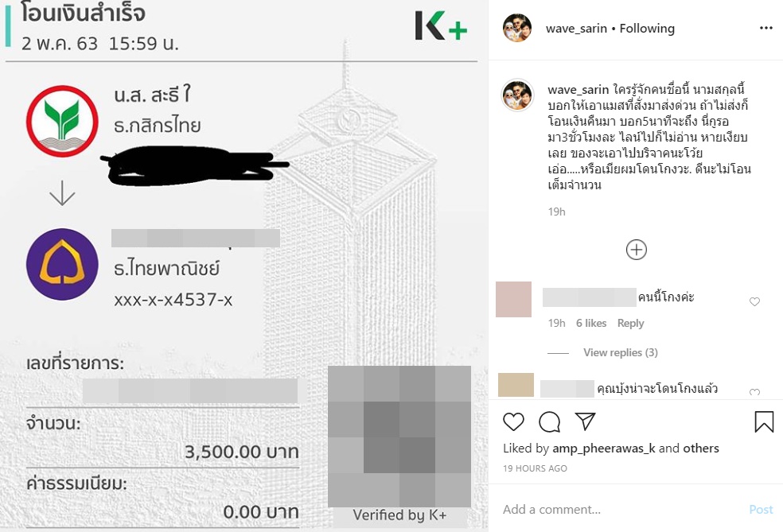The height and width of the screenshot is (532, 783).
Task: Save the post with the bookmark icon
Action: [x=764, y=421]
